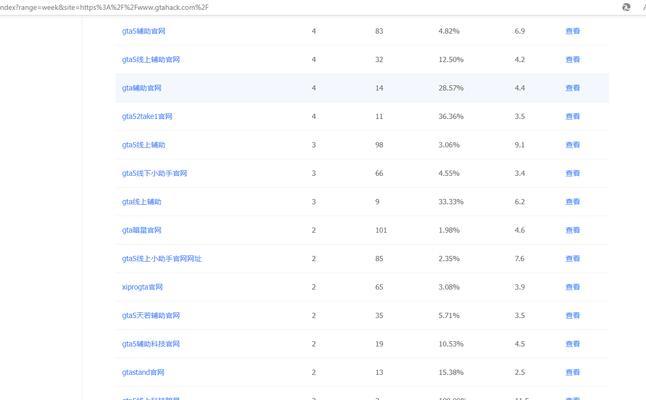Select the value 32 beside 12.50%
The image size is (646, 400).
[379, 59]
